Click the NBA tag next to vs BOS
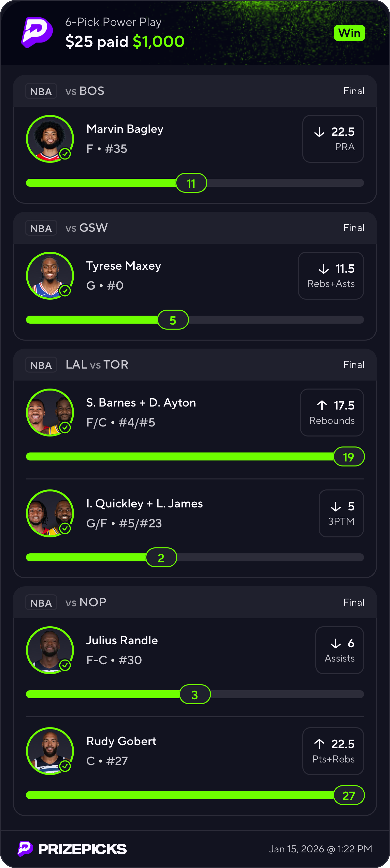 (41, 91)
